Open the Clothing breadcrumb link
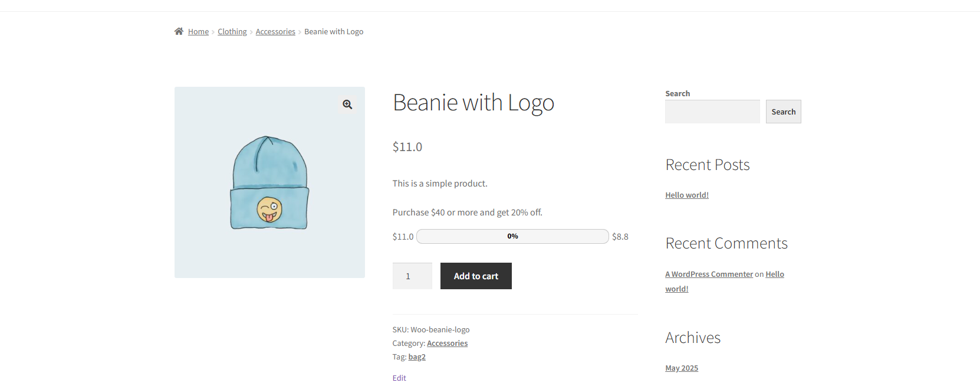The width and height of the screenshot is (980, 389). tap(232, 32)
